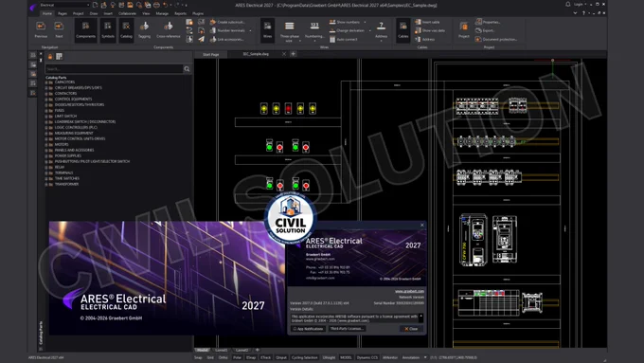Image resolution: width=644 pixels, height=363 pixels.
Task: Open the Electrical workspace dropdown
Action: [x=88, y=5]
